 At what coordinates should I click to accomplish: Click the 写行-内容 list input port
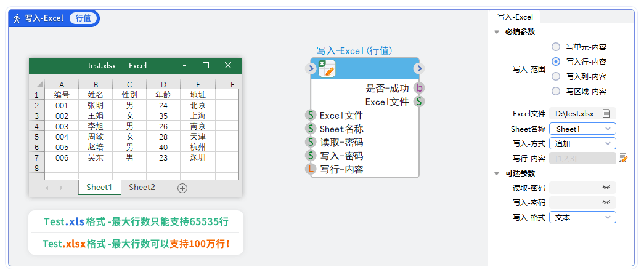pos(311,169)
